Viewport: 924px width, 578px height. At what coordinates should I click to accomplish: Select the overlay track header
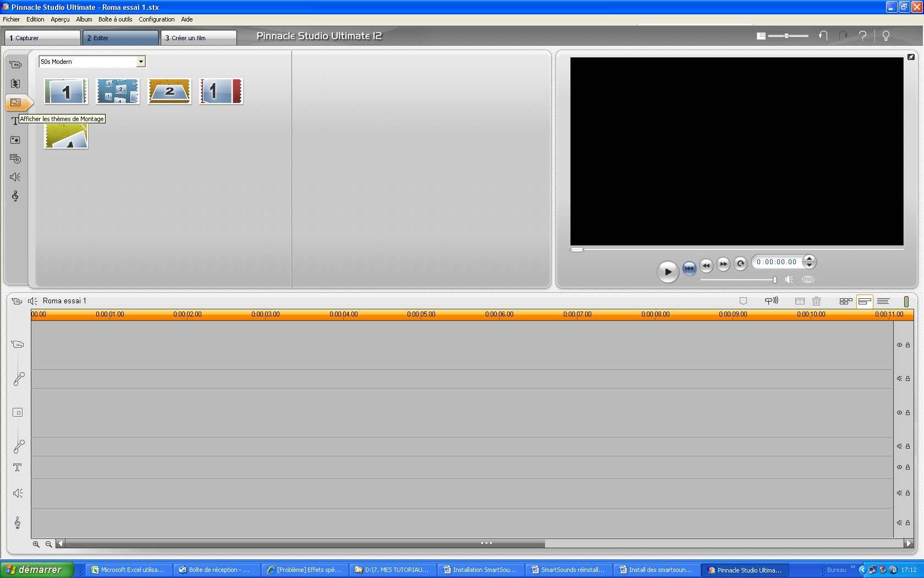18,412
